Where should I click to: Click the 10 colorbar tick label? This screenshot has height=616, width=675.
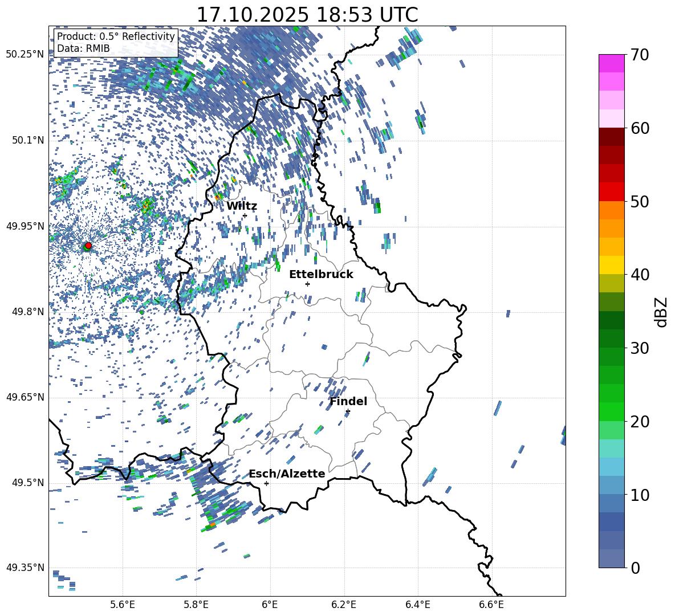point(639,495)
